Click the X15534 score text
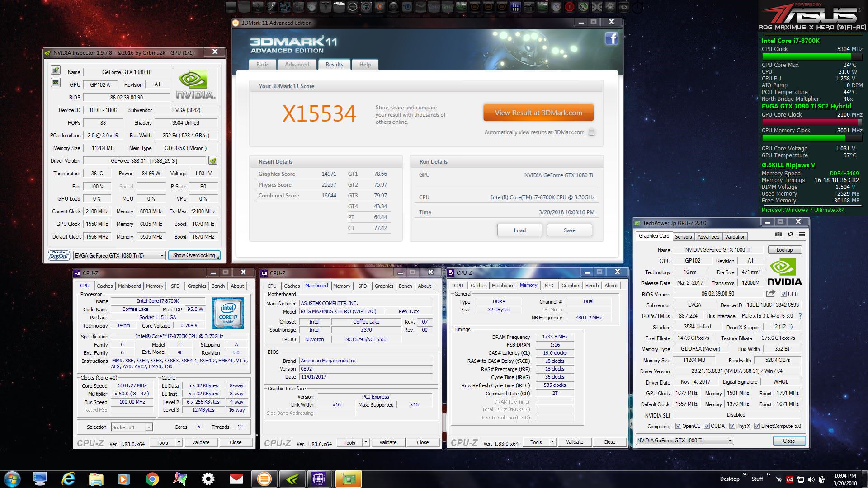 (320, 113)
